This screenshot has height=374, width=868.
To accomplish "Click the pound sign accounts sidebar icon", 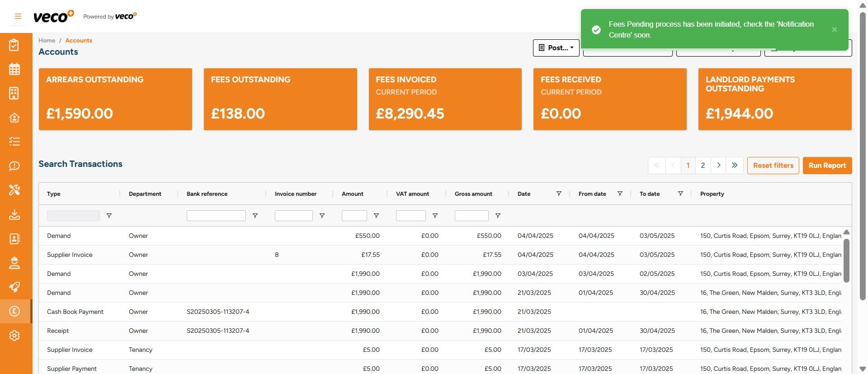I will coord(14,311).
